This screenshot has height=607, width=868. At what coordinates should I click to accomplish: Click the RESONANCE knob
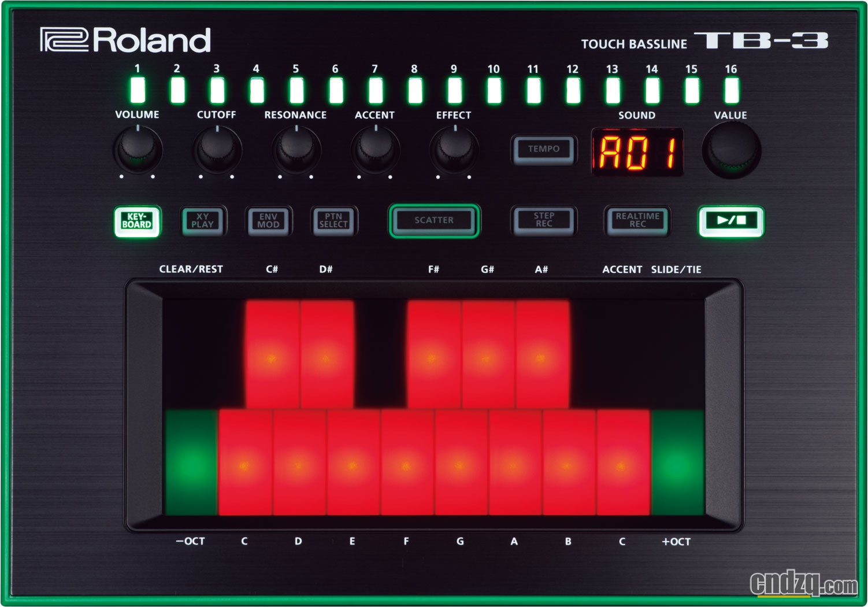[296, 149]
